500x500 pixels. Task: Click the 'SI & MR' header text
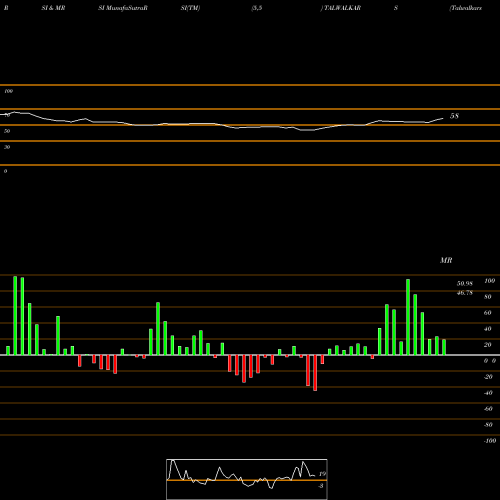[x=53, y=8]
